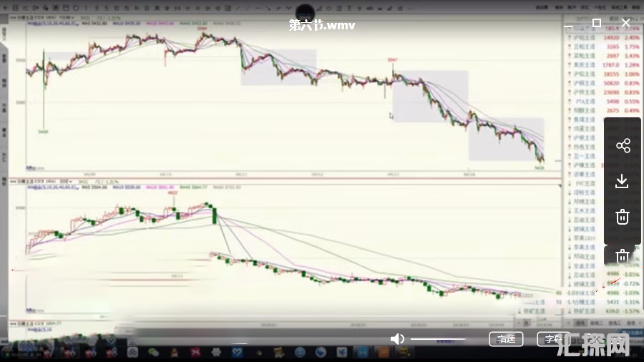The width and height of the screenshot is (644, 362).
Task: Click the orange square icon in the taskbar
Action: coord(383,352)
